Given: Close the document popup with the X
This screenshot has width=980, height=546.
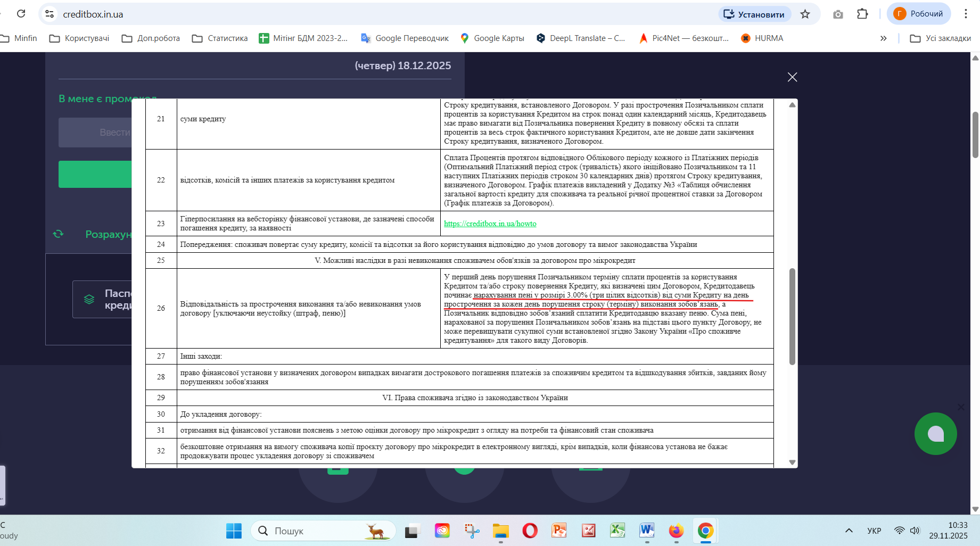Looking at the screenshot, I should tap(792, 77).
